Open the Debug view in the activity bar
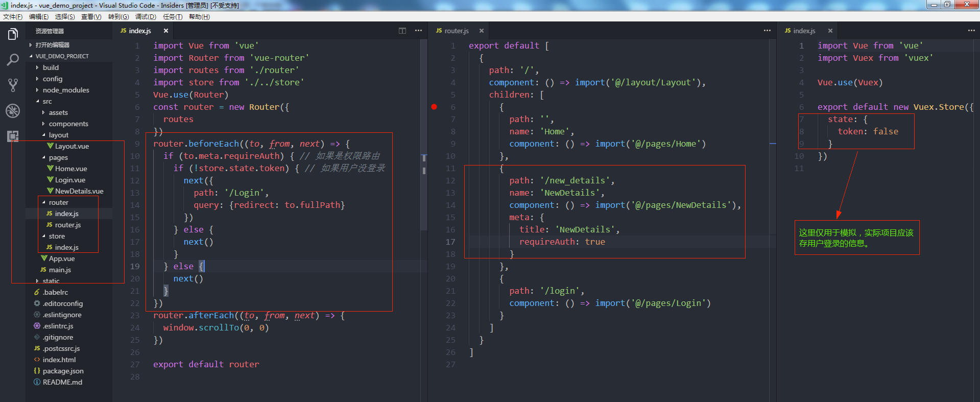The height and width of the screenshot is (402, 980). point(13,111)
